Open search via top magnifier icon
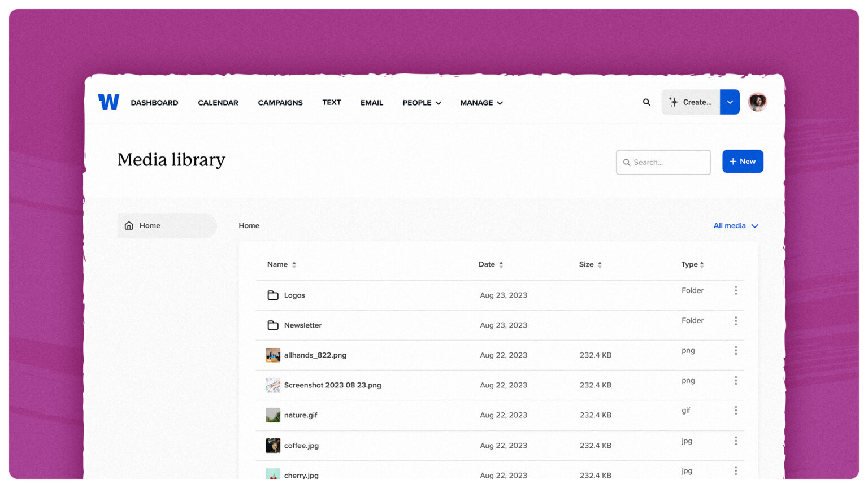This screenshot has width=868, height=488. 646,102
